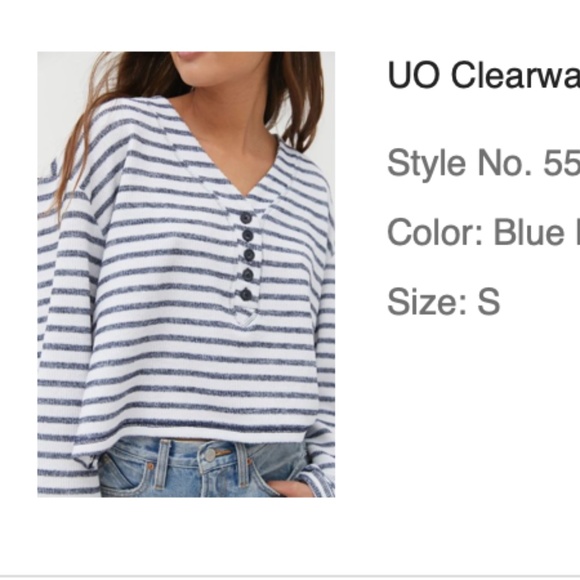Click the number 55 in style number
The height and width of the screenshot is (580, 580).
[x=562, y=163]
